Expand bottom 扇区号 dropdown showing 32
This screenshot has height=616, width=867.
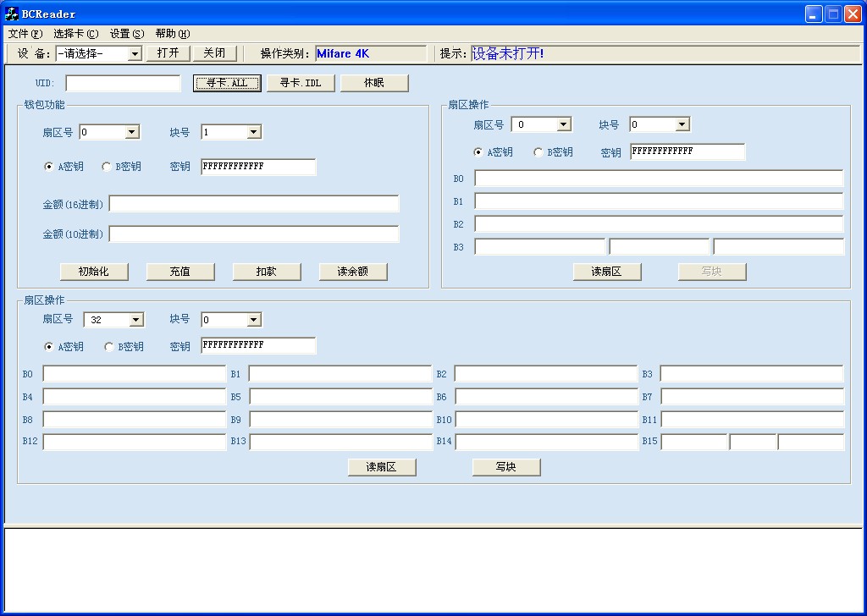click(x=136, y=320)
